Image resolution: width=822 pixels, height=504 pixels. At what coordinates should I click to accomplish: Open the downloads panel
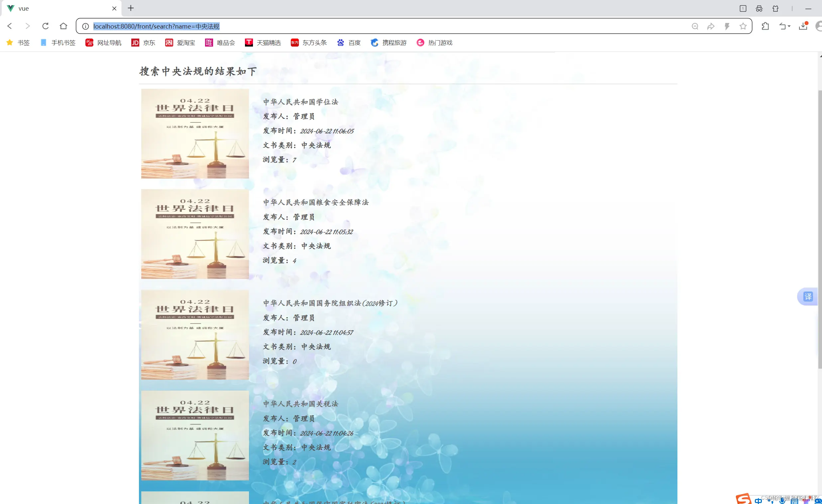(x=803, y=26)
